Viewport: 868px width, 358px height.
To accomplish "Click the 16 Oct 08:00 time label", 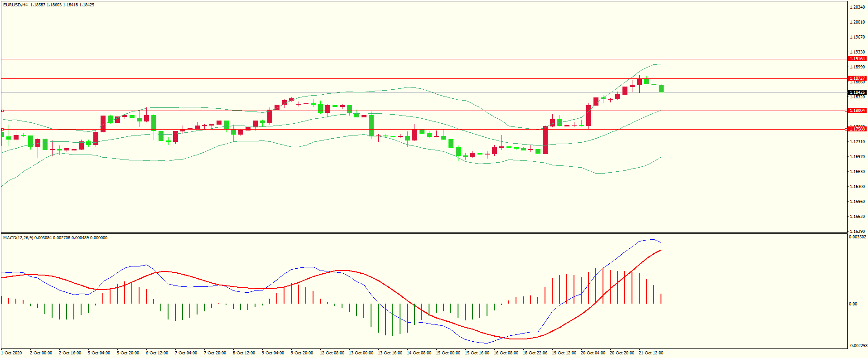I will click(x=506, y=353).
